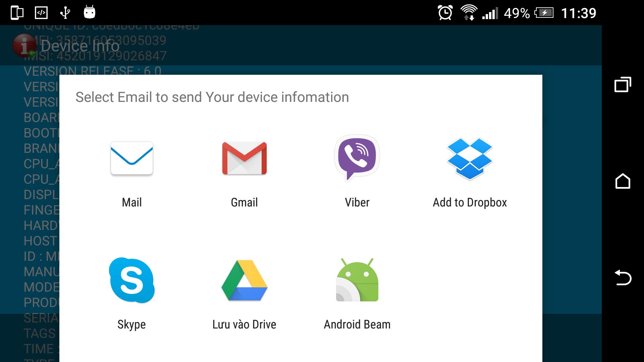Select the Android Beam robot icon

coord(357,280)
